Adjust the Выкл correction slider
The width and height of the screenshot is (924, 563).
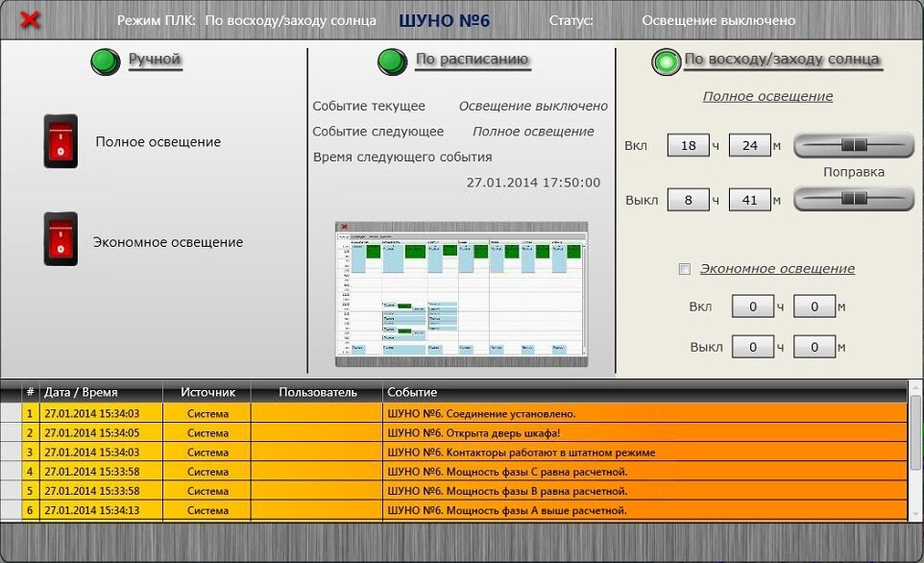(854, 198)
